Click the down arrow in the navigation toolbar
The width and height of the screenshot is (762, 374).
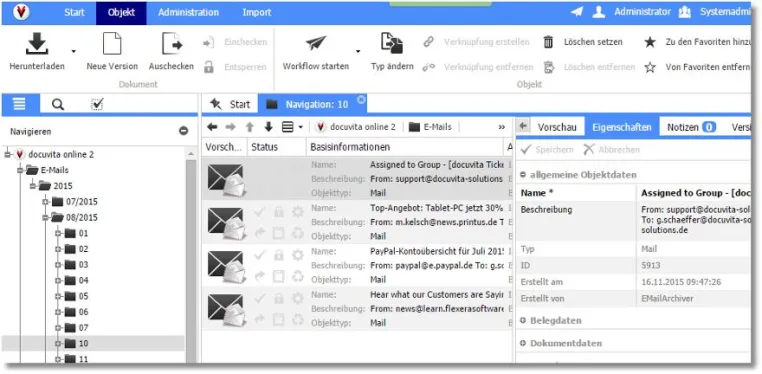tap(268, 127)
